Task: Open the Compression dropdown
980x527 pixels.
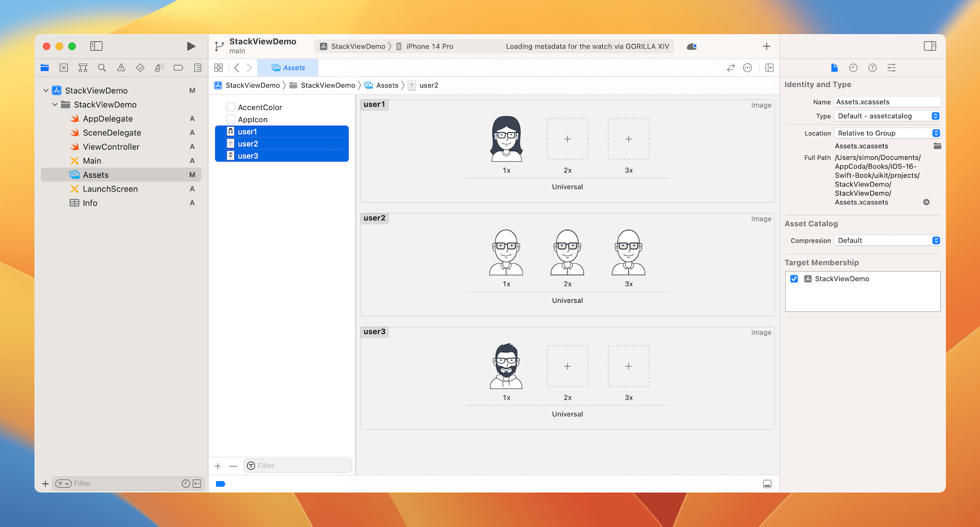Action: (x=887, y=241)
